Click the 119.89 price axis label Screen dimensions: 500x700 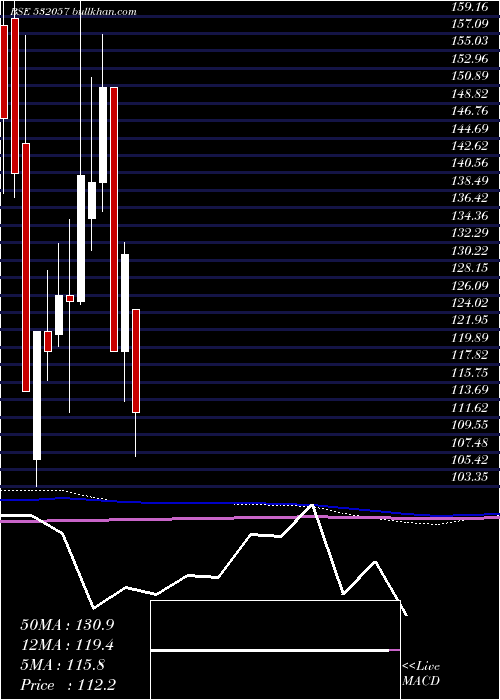point(469,338)
